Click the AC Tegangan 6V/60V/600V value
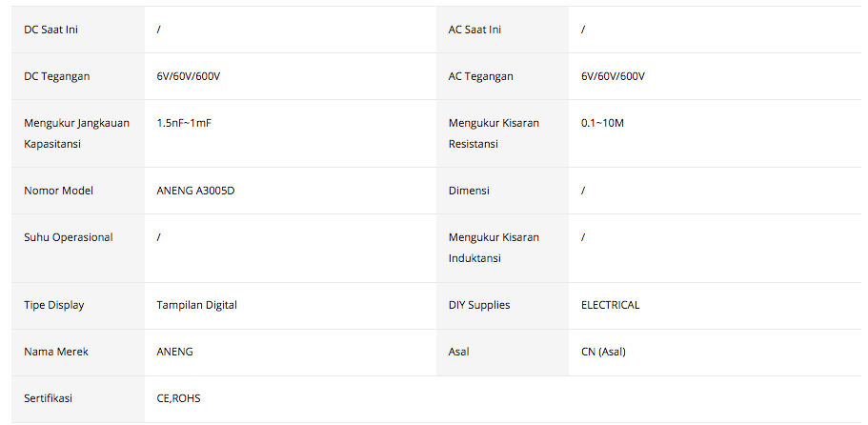Viewport: 868px width, 425px height. point(613,76)
